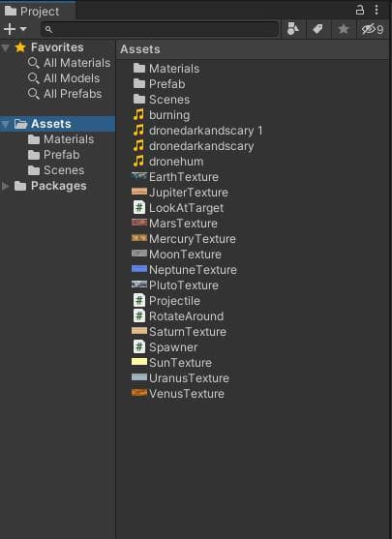Click the Search by Label tag icon
Image resolution: width=392 pixels, height=539 pixels.
(x=317, y=29)
